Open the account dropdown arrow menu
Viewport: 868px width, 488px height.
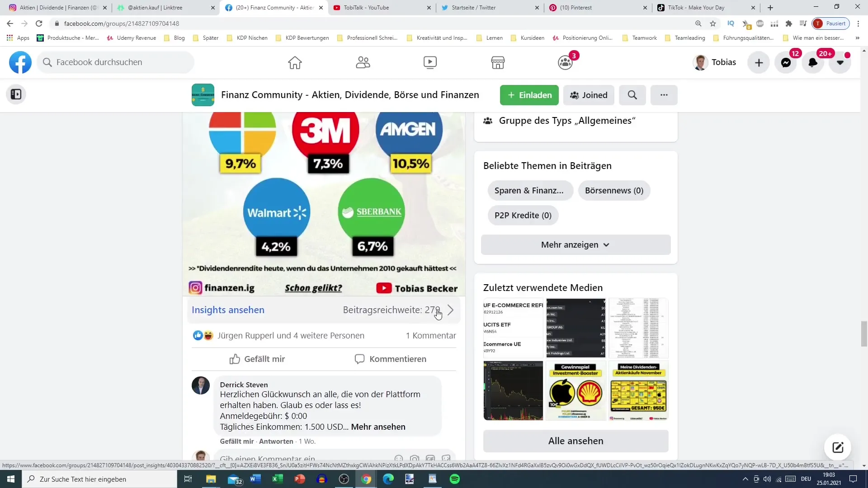coord(840,62)
